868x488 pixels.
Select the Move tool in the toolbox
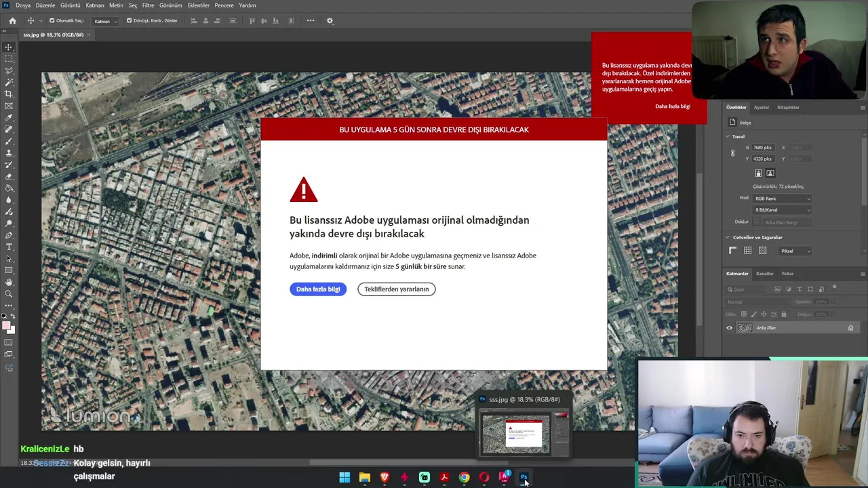point(9,47)
